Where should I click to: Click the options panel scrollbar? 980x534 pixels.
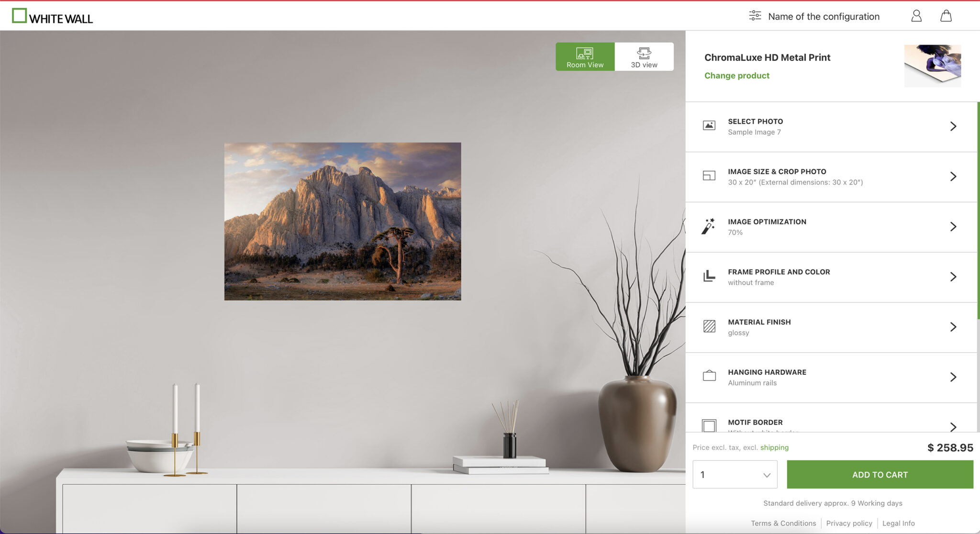(x=978, y=211)
